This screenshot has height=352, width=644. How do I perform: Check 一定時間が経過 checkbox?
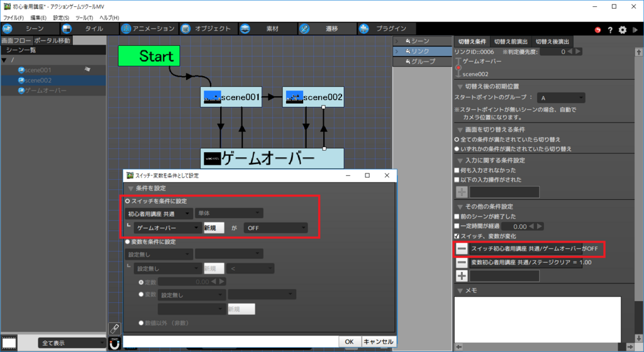pos(457,226)
